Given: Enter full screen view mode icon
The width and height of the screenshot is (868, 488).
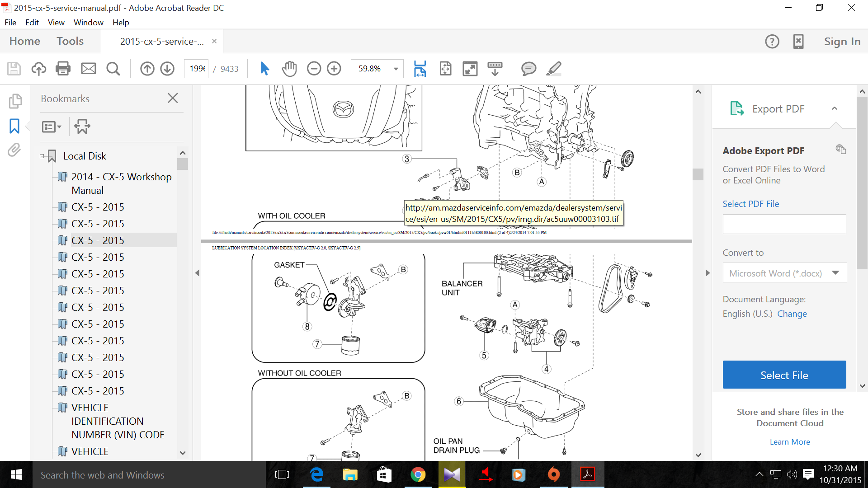Looking at the screenshot, I should tap(470, 69).
